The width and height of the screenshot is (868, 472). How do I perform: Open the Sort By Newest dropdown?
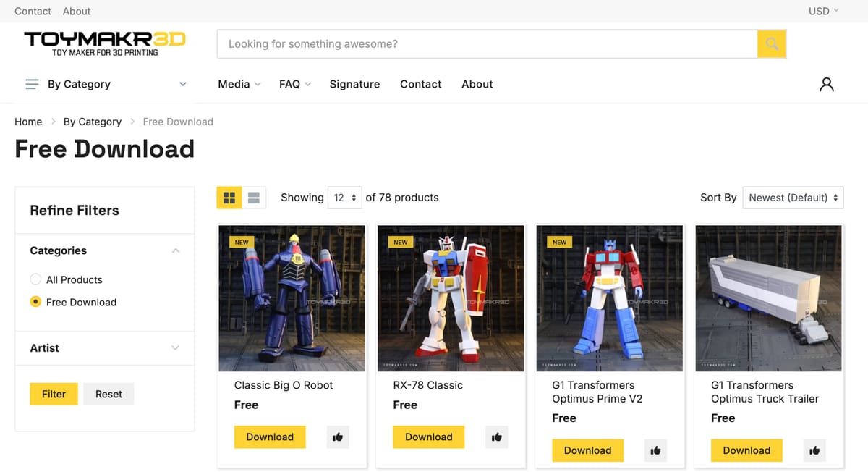pos(793,198)
